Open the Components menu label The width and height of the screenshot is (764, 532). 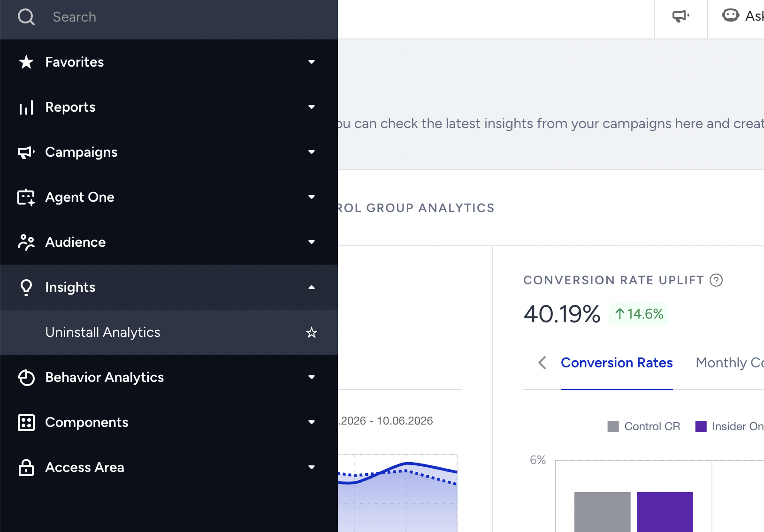point(87,422)
